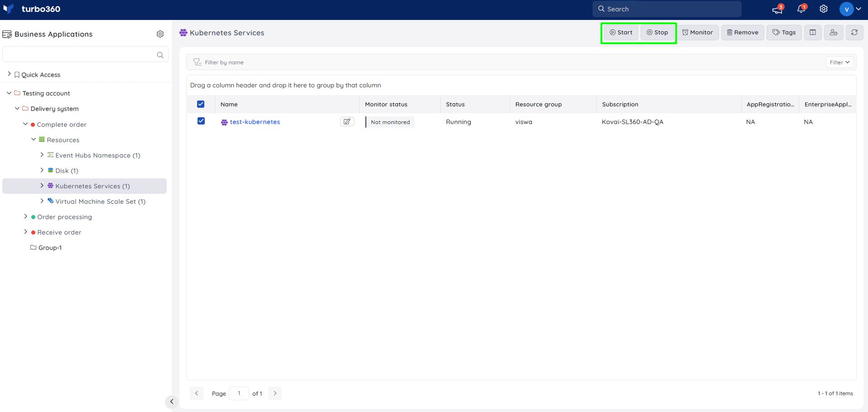Collapse the Complete order application

(x=25, y=124)
